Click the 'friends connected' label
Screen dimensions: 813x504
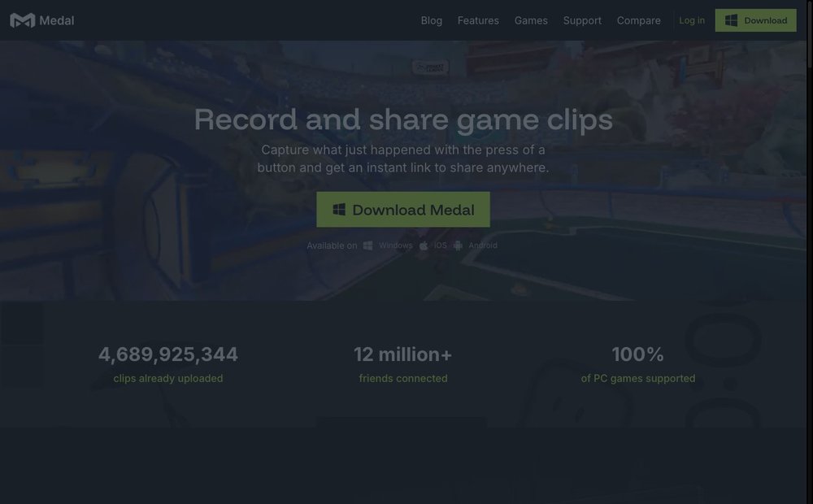(x=403, y=379)
